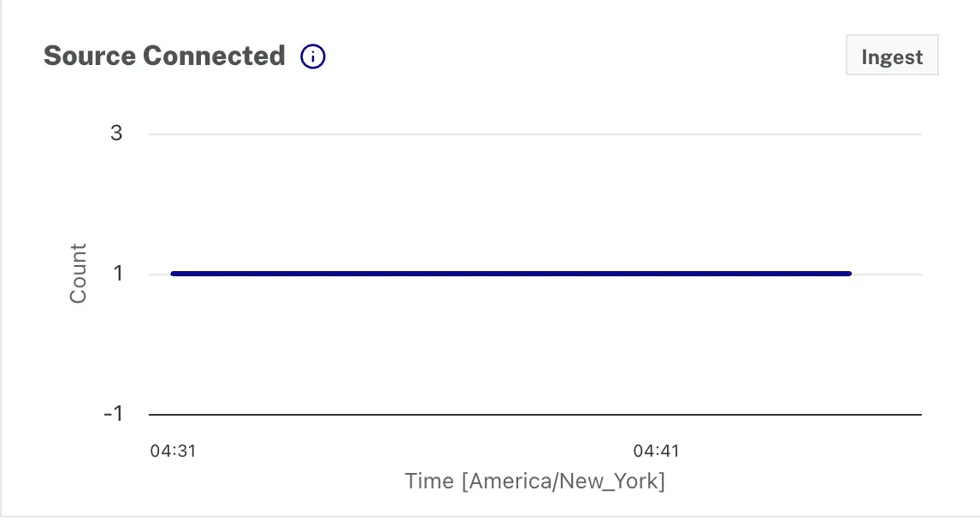
Task: Click the y-axis label "3"
Action: (116, 133)
